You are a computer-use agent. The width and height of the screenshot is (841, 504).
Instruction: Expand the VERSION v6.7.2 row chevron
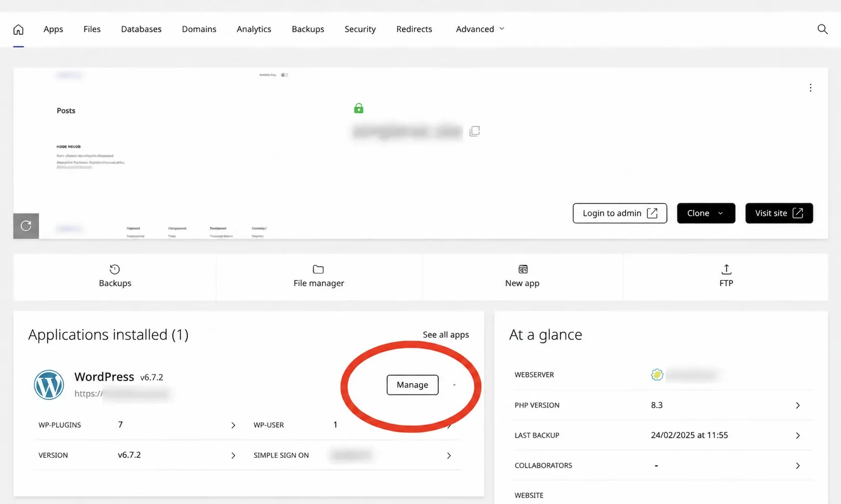coord(233,455)
